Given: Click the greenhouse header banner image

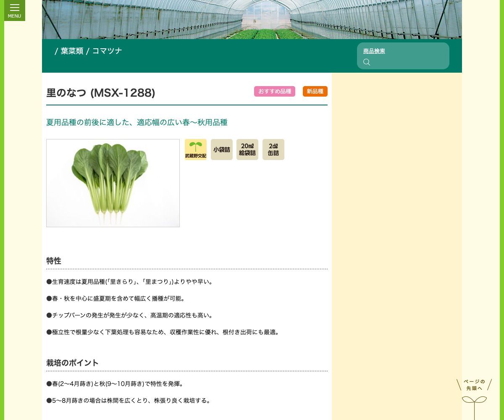Looking at the screenshot, I should click(x=252, y=19).
